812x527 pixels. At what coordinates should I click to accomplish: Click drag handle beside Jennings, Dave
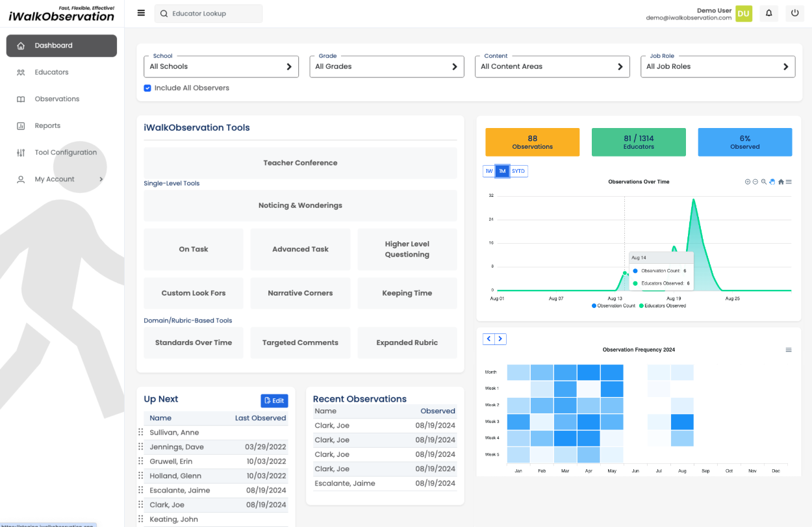(140, 446)
